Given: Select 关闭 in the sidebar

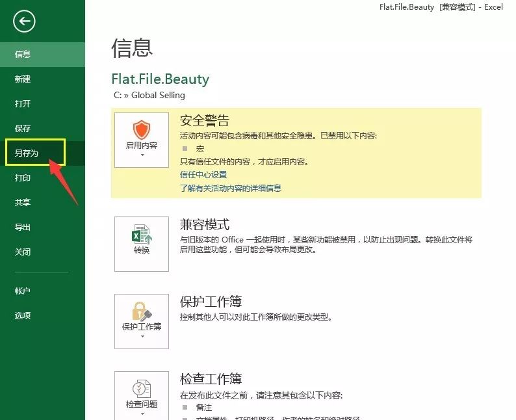Looking at the screenshot, I should click(x=42, y=252).
